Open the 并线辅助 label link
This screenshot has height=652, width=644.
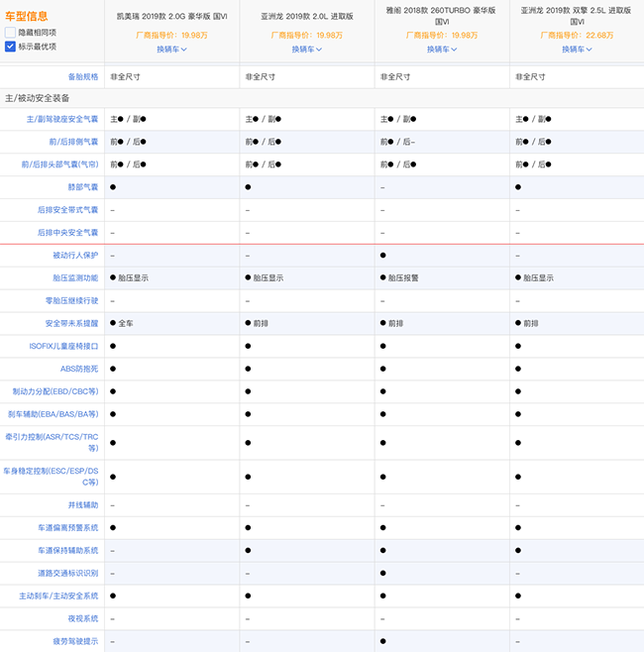tap(83, 505)
